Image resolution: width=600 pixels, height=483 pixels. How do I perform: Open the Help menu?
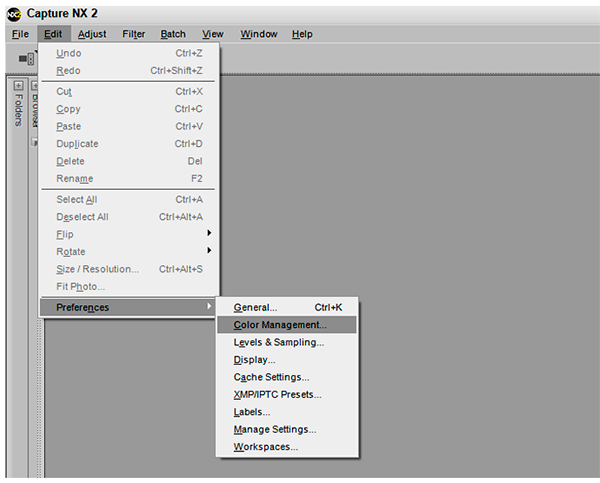tap(302, 34)
